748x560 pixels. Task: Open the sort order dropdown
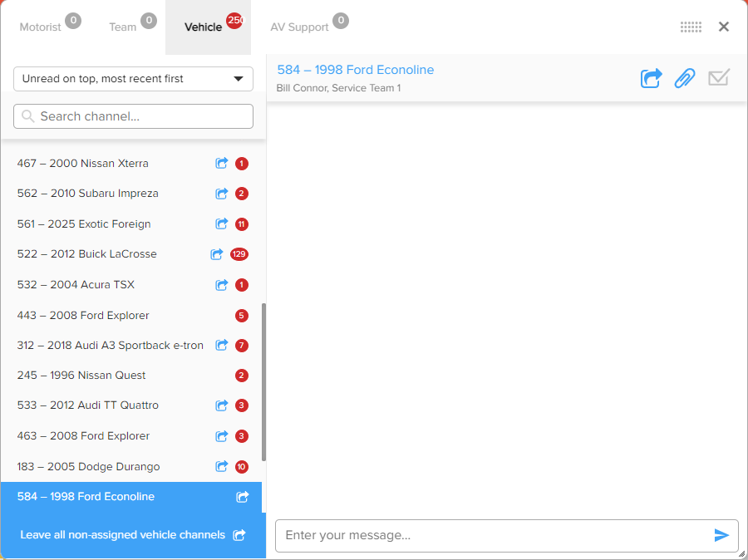click(133, 79)
